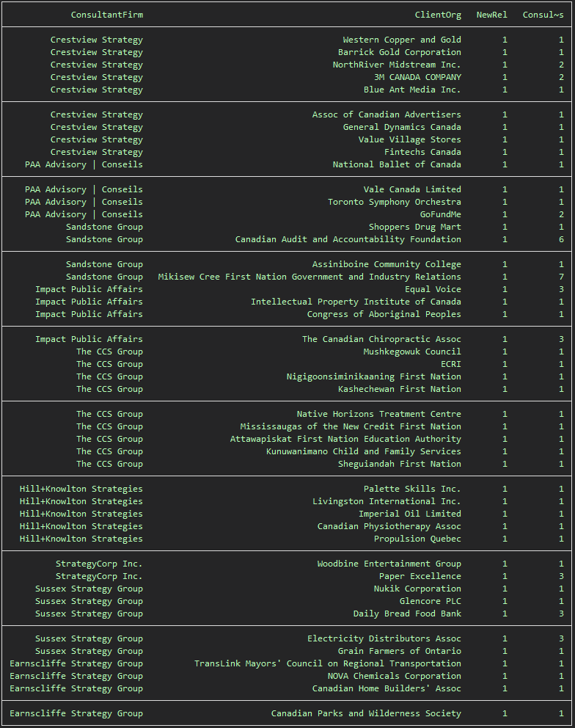The height and width of the screenshot is (728, 575).
Task: Click the ConsultantFirm column header
Action: 107,15
